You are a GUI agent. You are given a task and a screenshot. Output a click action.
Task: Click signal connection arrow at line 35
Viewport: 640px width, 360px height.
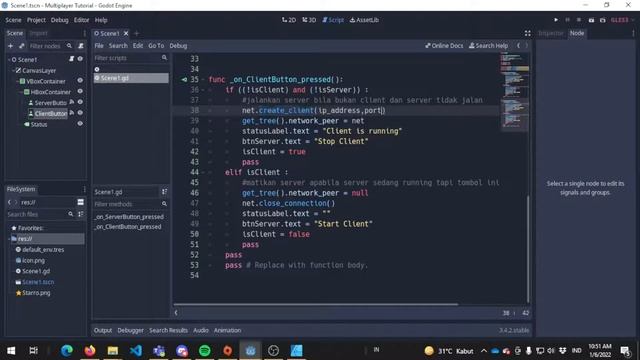click(x=184, y=80)
